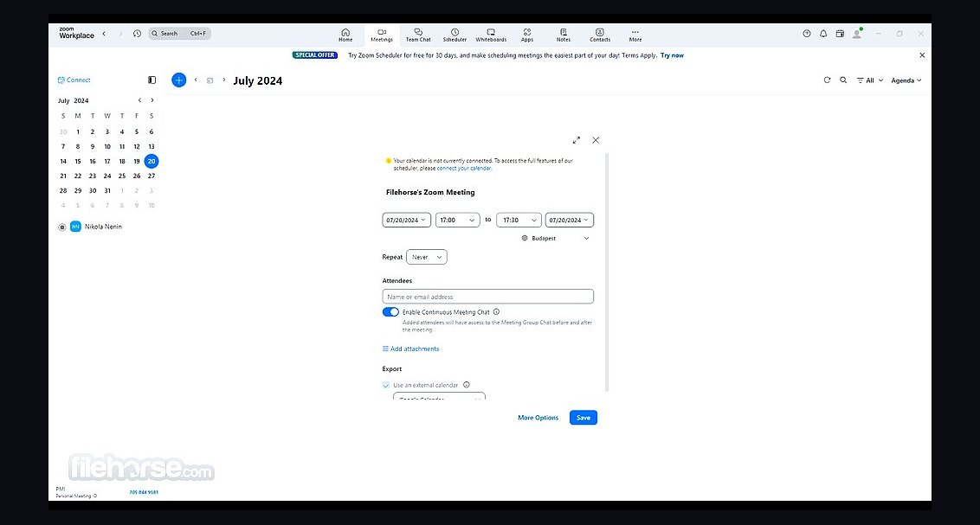The height and width of the screenshot is (525, 980).
Task: Expand the meeting dialog to full view
Action: click(x=577, y=140)
